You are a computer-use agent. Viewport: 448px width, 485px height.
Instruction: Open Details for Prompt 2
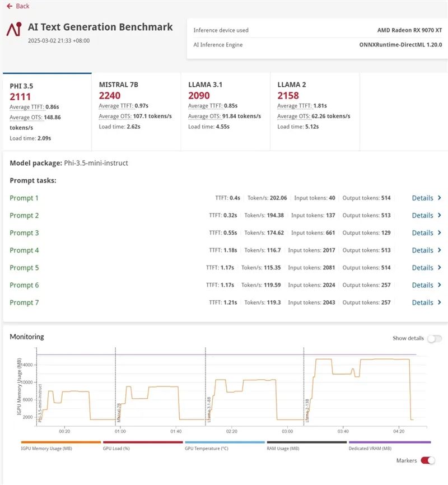click(426, 215)
